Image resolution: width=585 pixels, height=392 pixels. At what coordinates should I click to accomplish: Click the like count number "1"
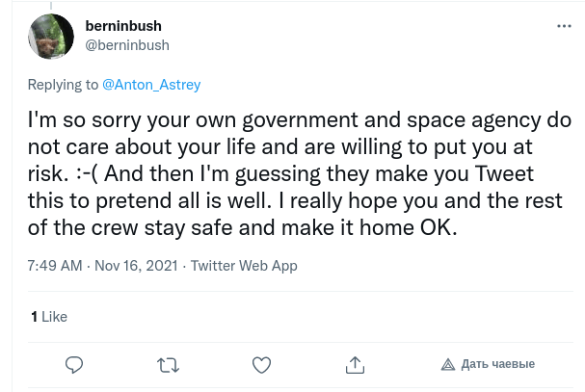pos(34,316)
